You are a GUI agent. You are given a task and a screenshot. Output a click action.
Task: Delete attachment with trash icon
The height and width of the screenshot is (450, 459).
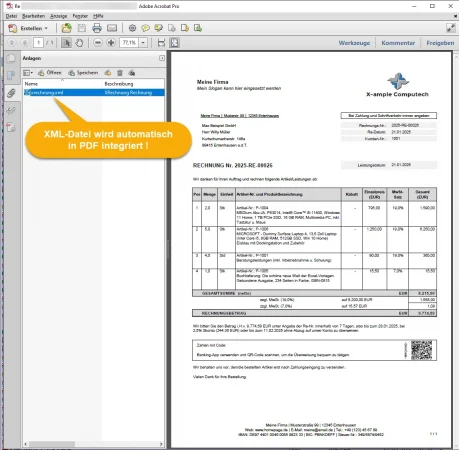pos(120,73)
